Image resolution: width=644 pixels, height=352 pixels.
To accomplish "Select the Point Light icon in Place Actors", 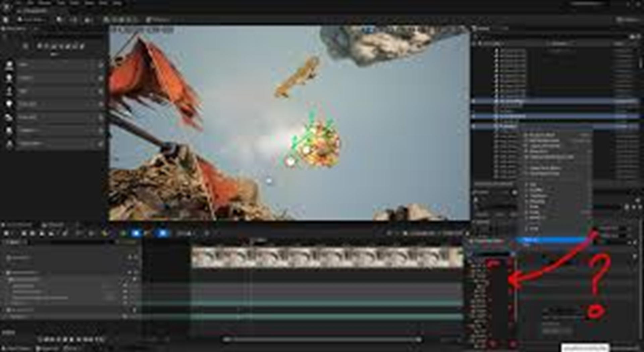I will coord(9,104).
